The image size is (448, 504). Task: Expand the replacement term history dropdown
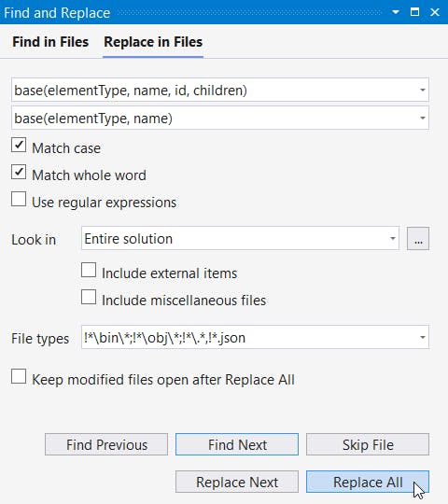(423, 118)
